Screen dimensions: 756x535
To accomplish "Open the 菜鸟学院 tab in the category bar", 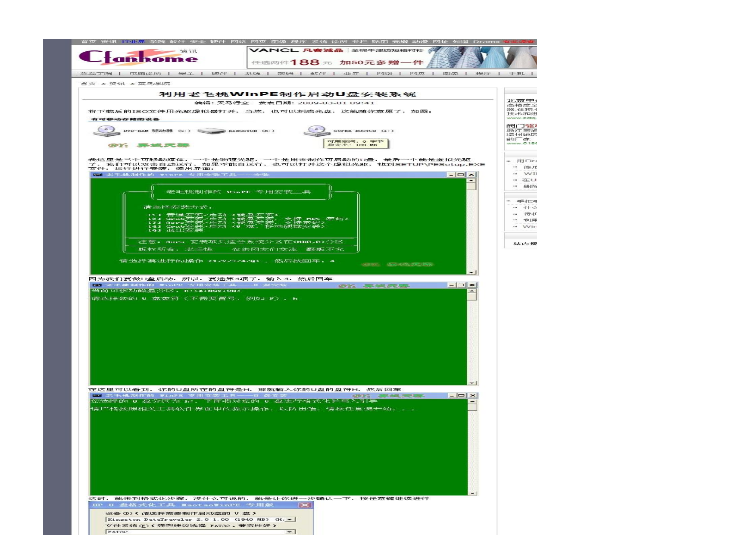I will [96, 74].
